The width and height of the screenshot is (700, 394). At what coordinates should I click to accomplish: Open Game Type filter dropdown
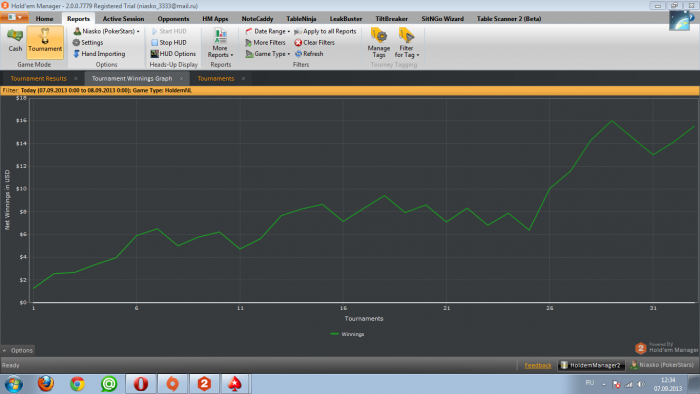[x=267, y=54]
